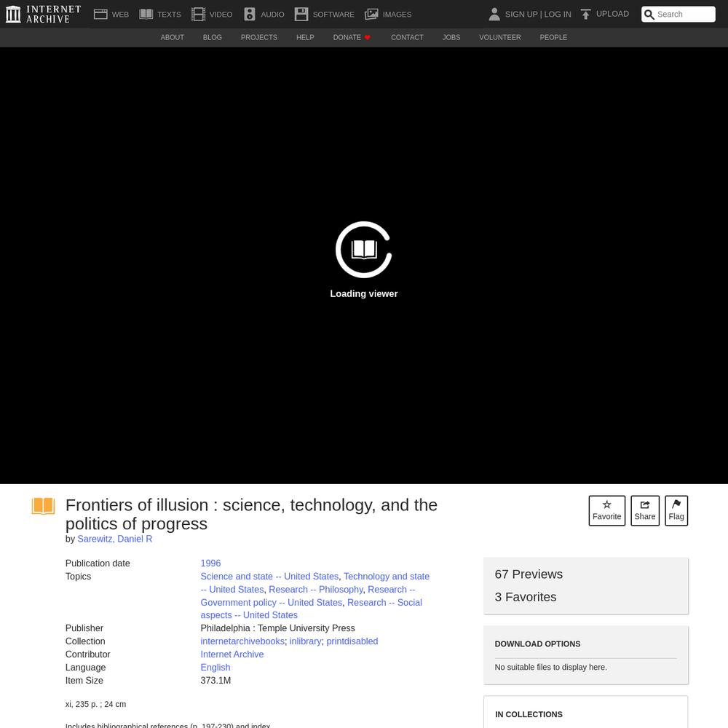Open contributor Internet Archive link
This screenshot has width=728, height=728.
coord(232,654)
